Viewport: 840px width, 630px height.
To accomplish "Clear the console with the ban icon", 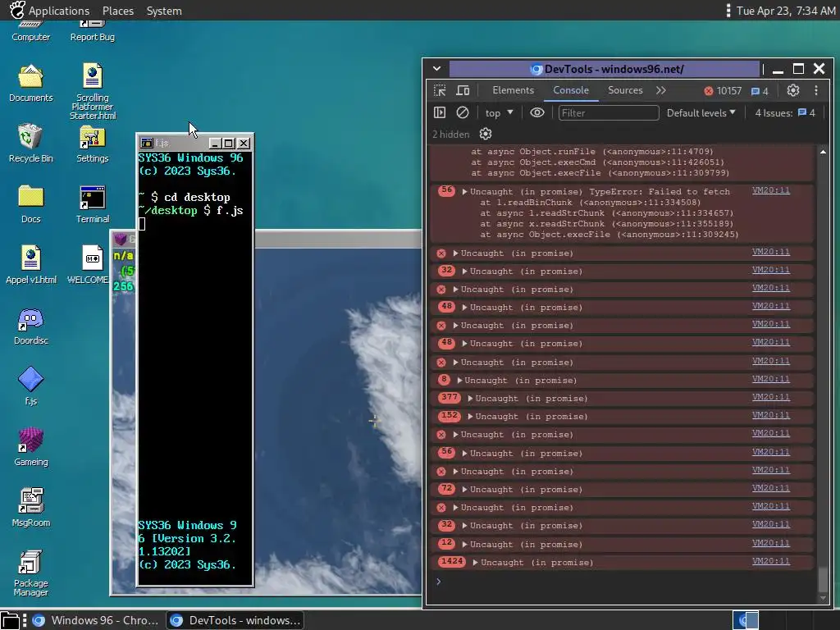I will click(x=463, y=112).
